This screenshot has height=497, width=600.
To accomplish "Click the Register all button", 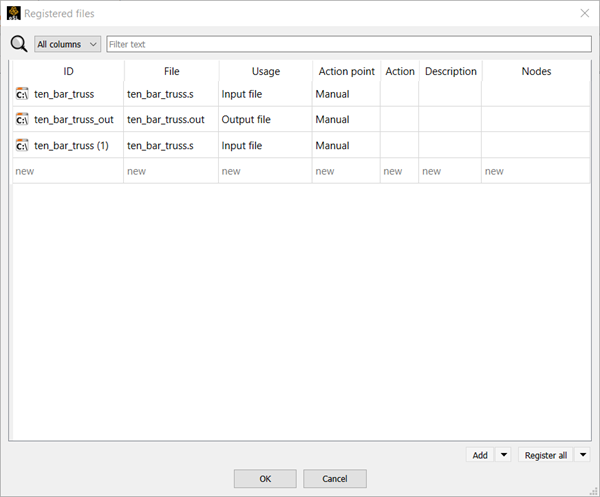I will pos(545,455).
